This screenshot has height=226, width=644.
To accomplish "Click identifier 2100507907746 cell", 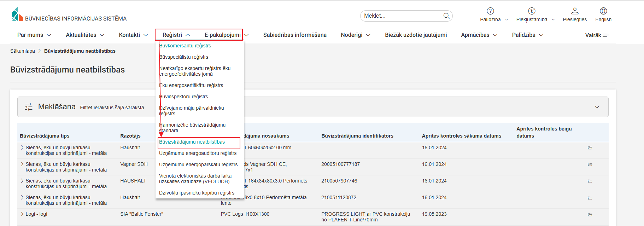I will 339,181.
